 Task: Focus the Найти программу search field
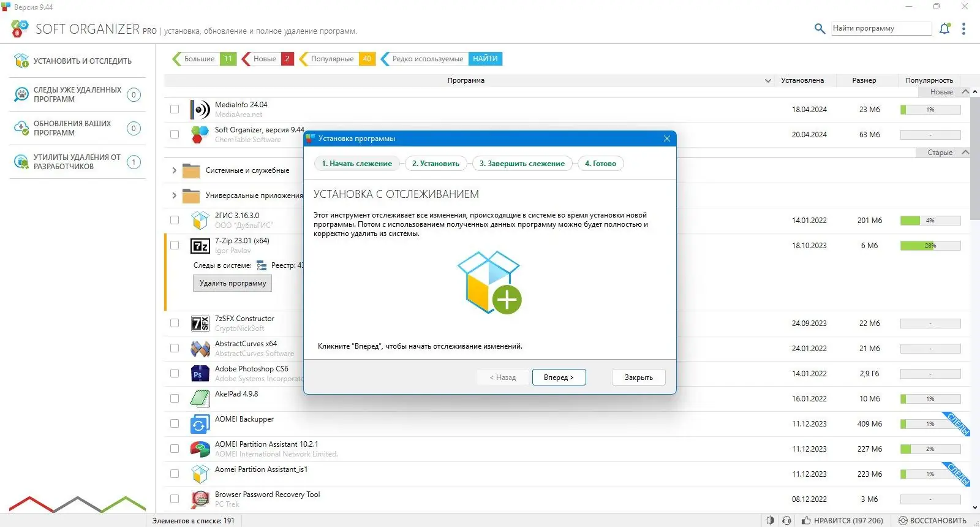pyautogui.click(x=881, y=28)
